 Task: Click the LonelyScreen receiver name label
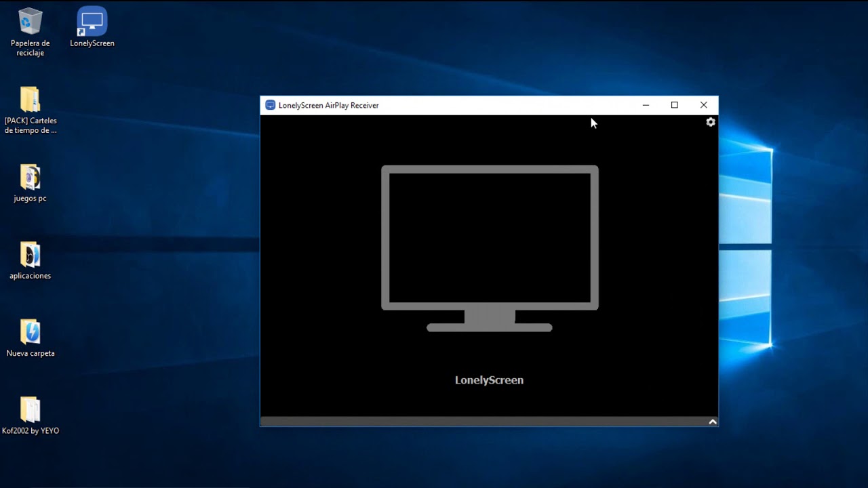(489, 380)
